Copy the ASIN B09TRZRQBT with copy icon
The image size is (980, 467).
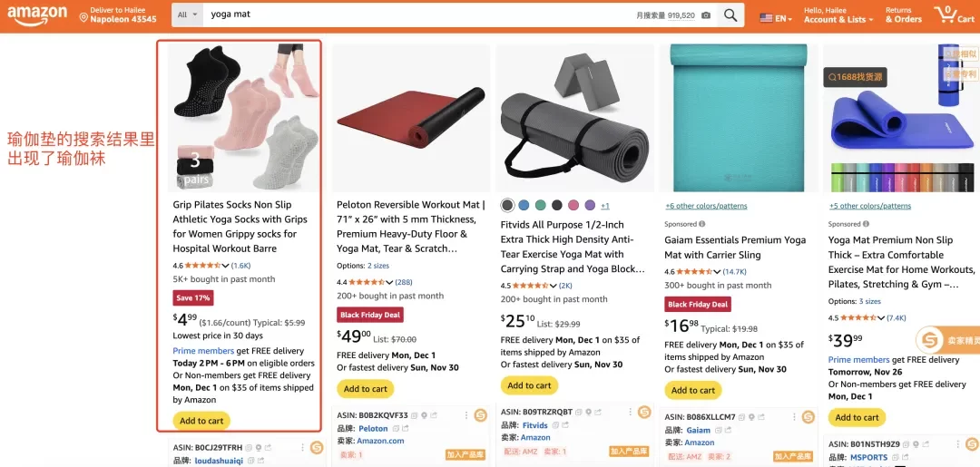pyautogui.click(x=580, y=413)
